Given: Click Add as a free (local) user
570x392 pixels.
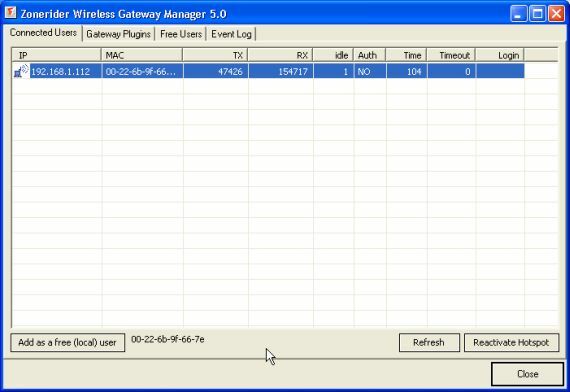Looking at the screenshot, I should coord(68,343).
